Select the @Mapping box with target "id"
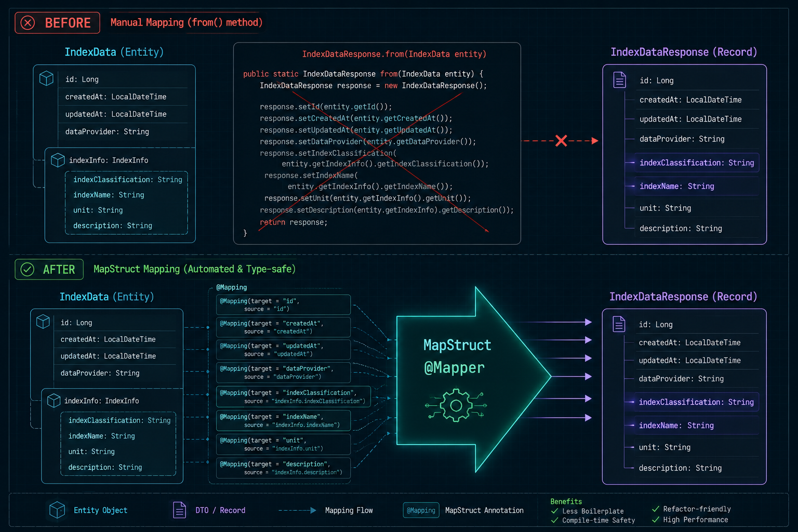The height and width of the screenshot is (532, 798). (283, 305)
